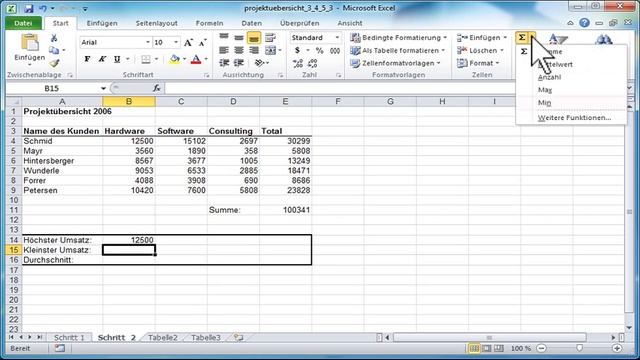Choose Anzahl from the AutoSum menu

(549, 77)
